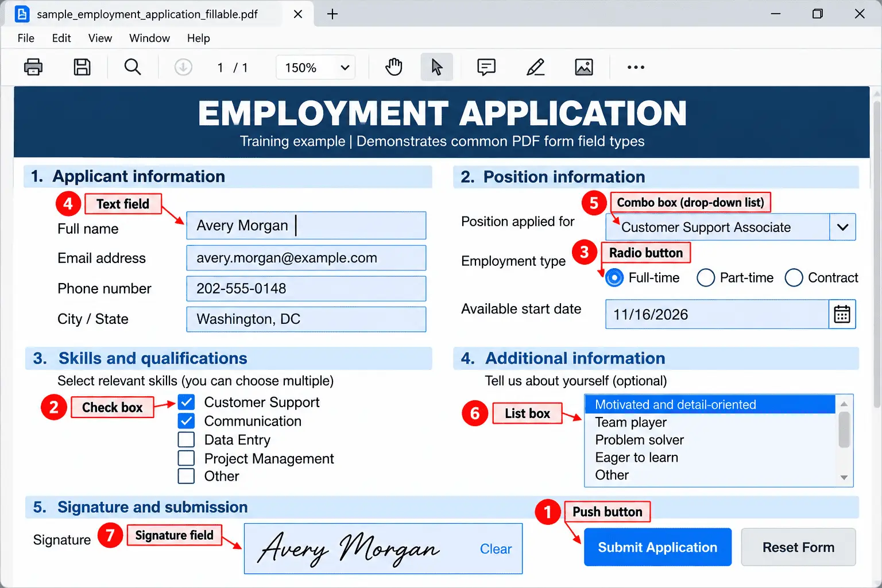Select the Contract radio button
Screen dimensions: 882x588
click(794, 278)
